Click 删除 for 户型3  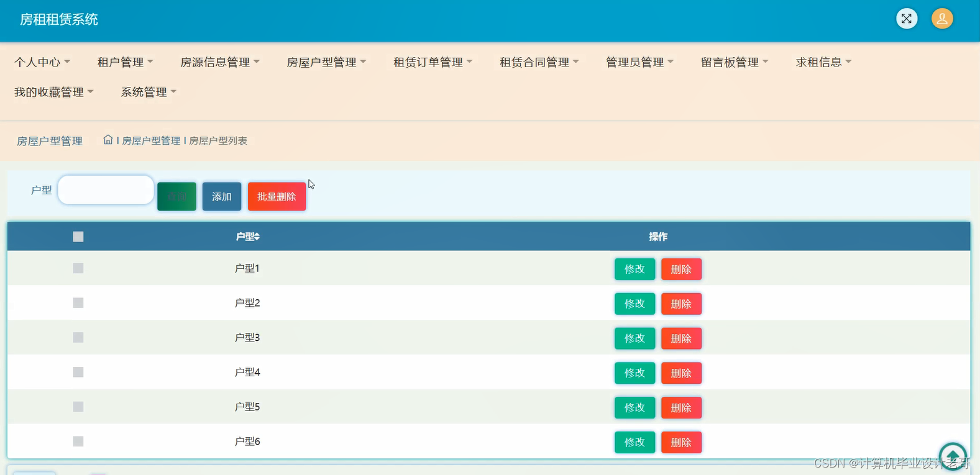point(681,338)
